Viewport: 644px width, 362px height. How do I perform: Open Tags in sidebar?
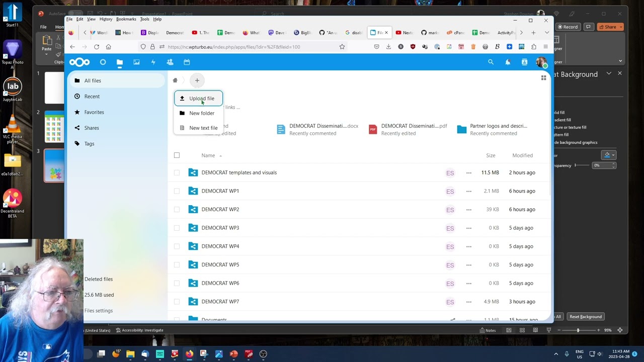(117, 144)
